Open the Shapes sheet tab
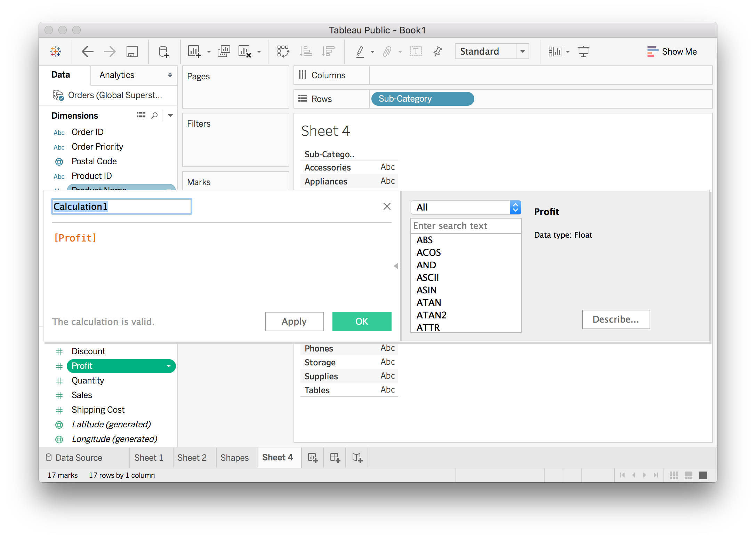The image size is (756, 538). 234,458
